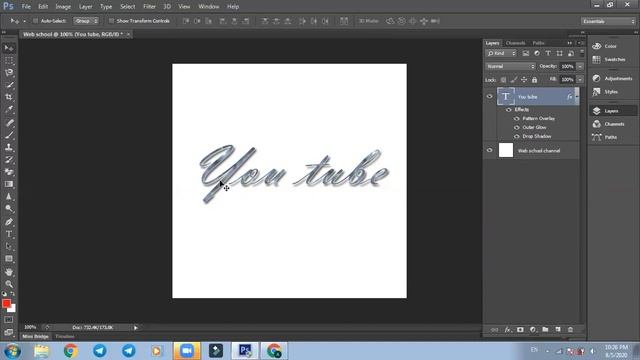Select the Healing Brush tool
Viewport: 640px width, 360px height.
click(9, 122)
